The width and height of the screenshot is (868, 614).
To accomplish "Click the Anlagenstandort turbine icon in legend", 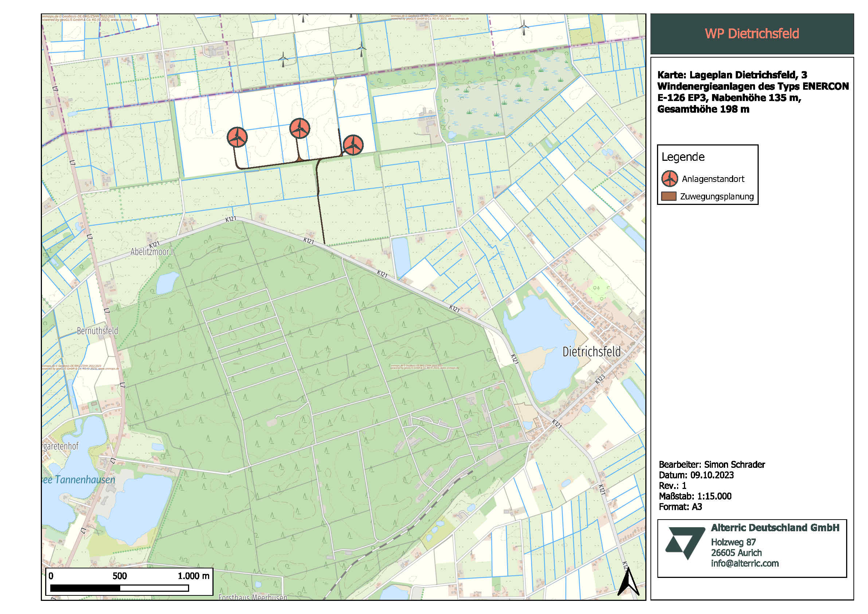I will (x=669, y=179).
